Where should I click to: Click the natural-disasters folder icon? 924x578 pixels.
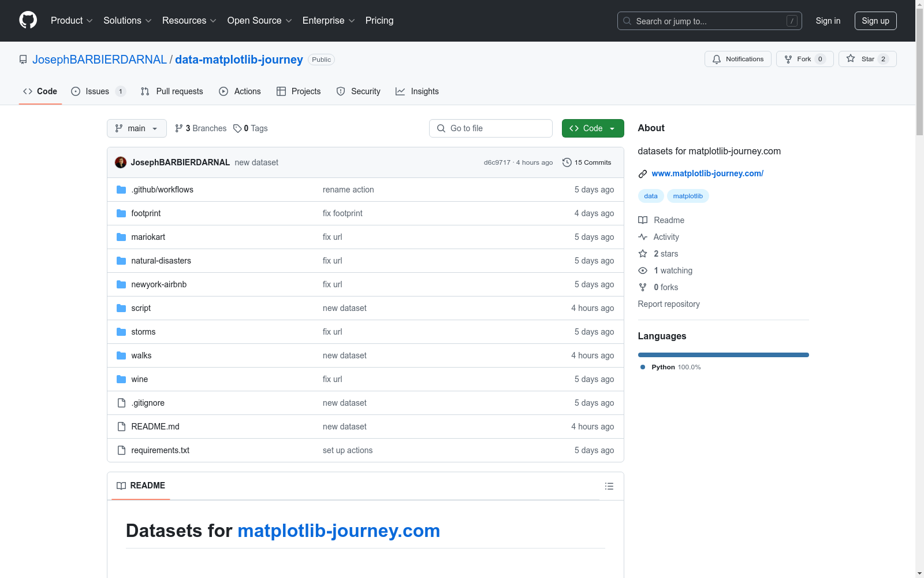121,261
